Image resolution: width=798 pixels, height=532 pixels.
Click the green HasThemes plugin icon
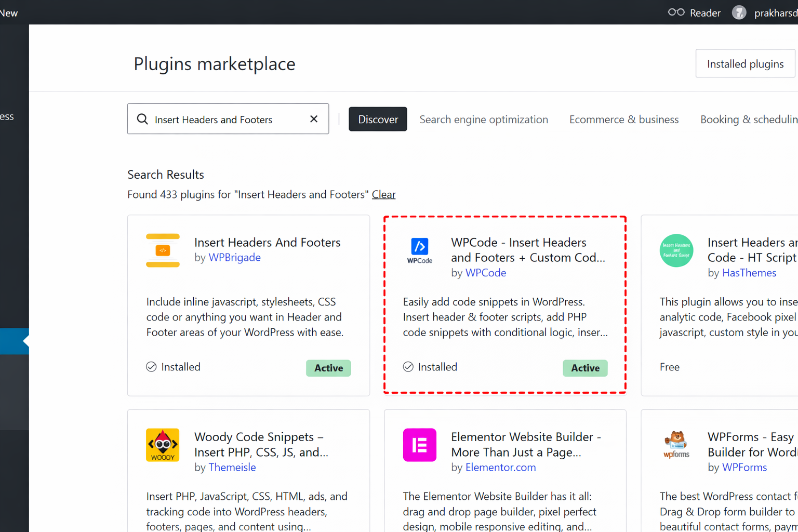pyautogui.click(x=676, y=251)
